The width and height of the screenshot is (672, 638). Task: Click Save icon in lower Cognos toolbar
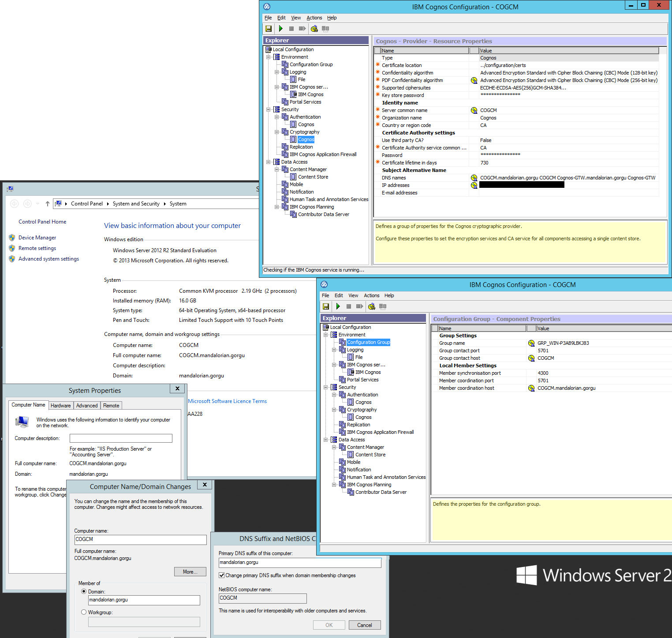(326, 306)
